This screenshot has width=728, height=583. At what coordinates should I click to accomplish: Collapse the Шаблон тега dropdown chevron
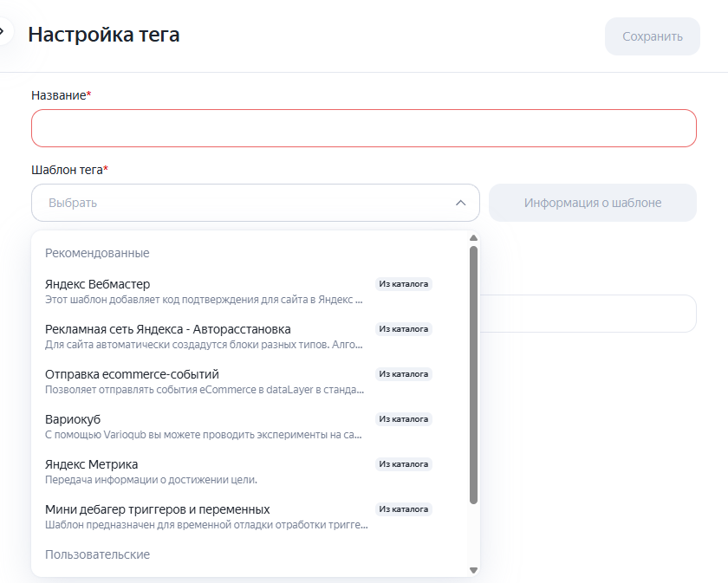point(460,203)
